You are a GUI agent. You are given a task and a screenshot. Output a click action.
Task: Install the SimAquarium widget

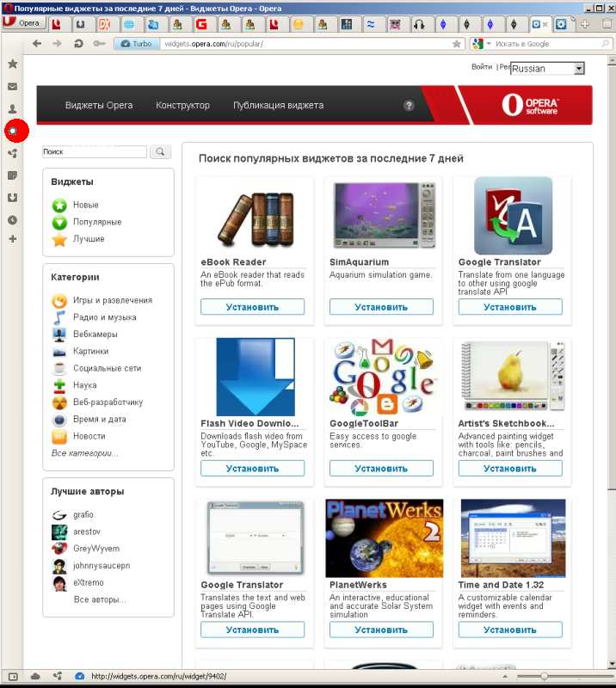click(381, 307)
